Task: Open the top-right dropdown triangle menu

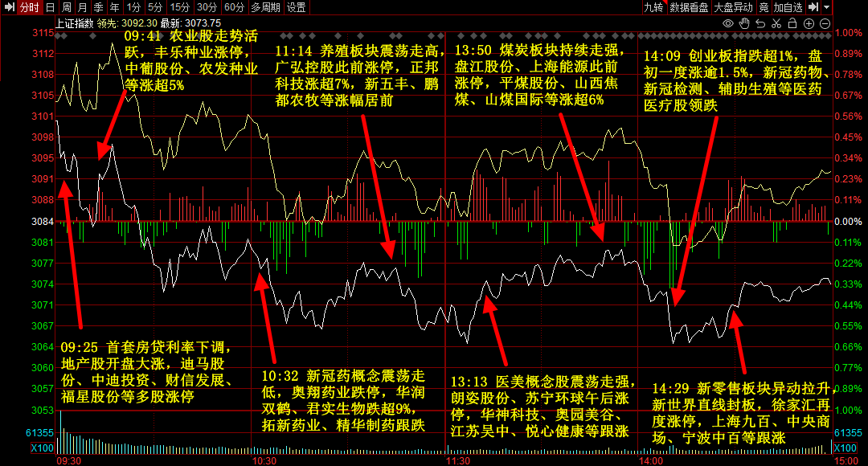Action: coord(826,7)
